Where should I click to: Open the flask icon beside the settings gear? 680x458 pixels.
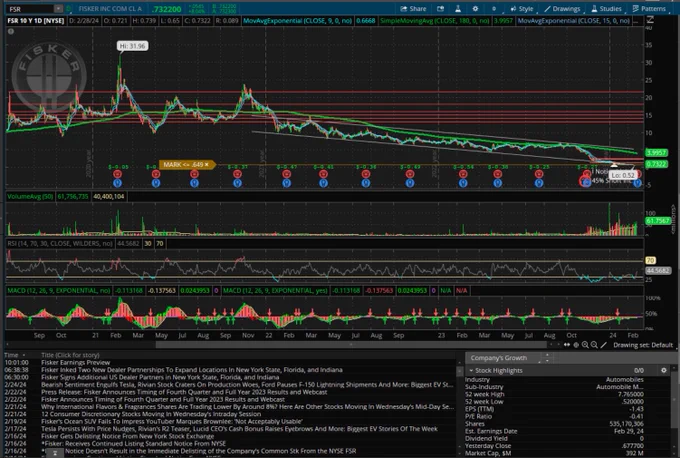point(458,9)
